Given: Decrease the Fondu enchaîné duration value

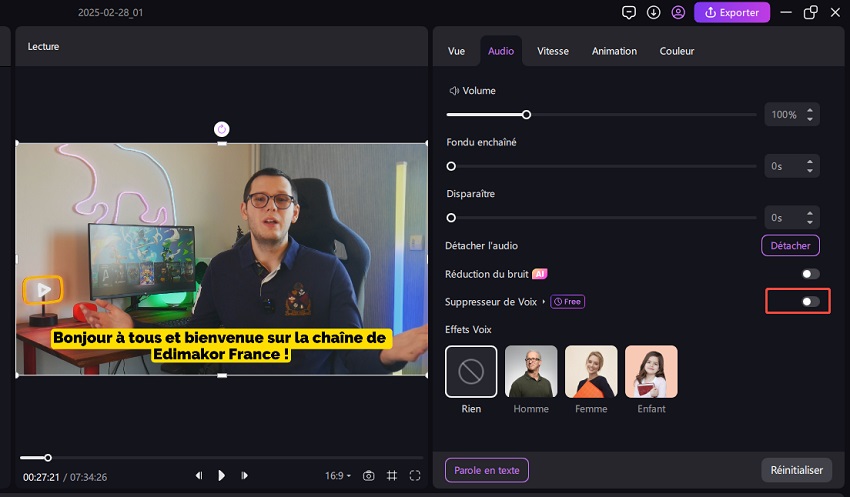Looking at the screenshot, I should tap(809, 171).
